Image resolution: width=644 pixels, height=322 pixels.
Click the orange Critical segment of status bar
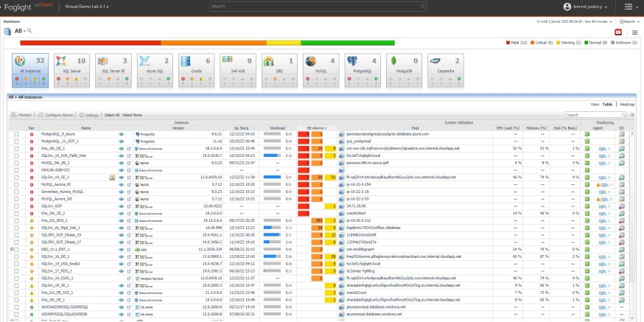point(214,43)
